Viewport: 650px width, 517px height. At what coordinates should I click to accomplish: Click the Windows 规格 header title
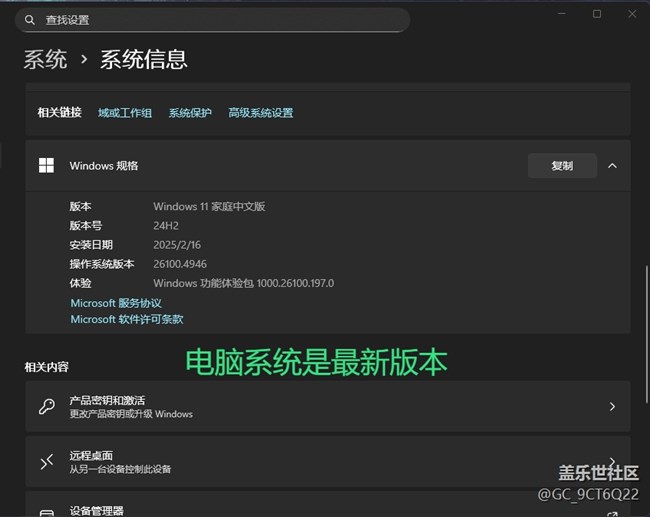coord(104,166)
